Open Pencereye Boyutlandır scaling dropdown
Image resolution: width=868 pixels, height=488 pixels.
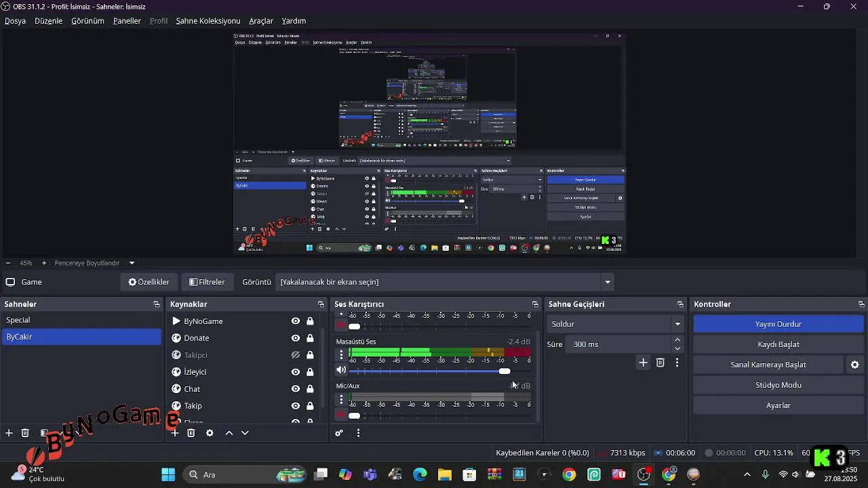(132, 263)
